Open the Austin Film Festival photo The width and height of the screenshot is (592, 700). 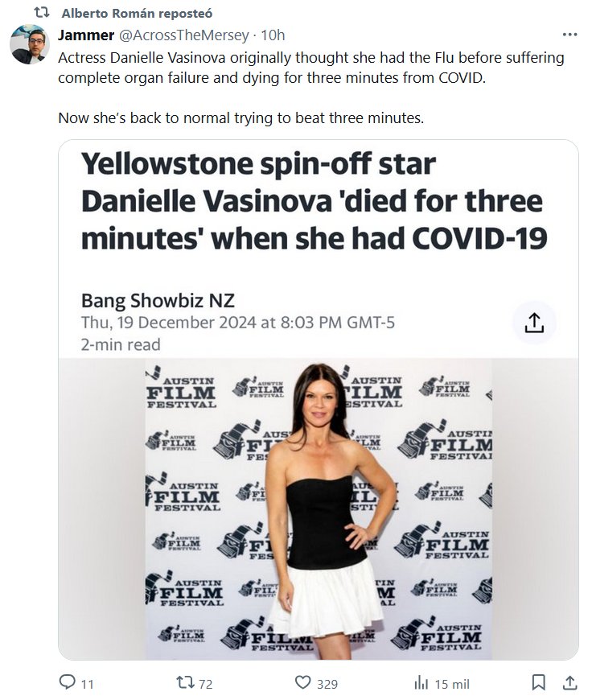pyautogui.click(x=318, y=509)
